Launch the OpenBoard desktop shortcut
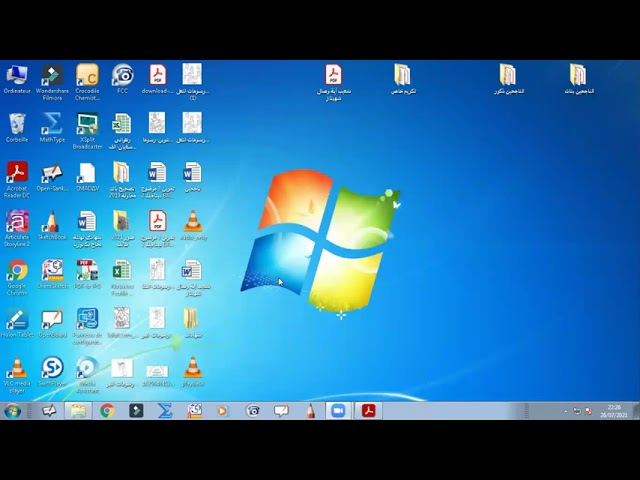Viewport: 640px width, 480px height. coord(52,323)
